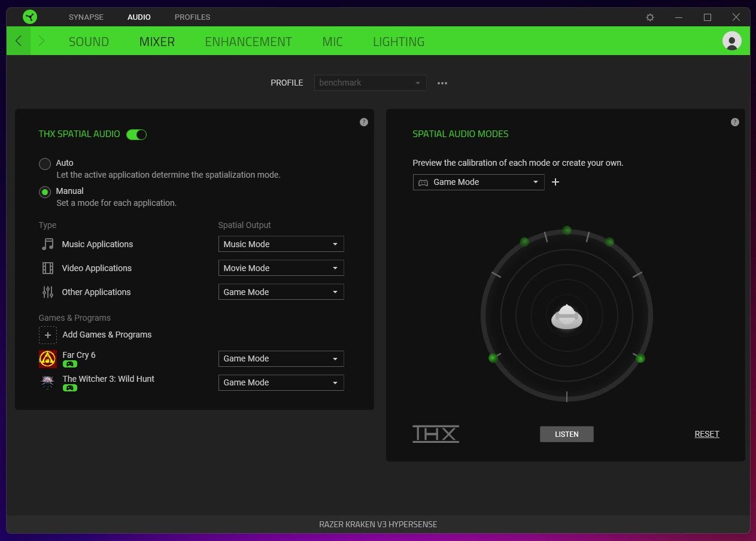Select the Manual radio button

pyautogui.click(x=45, y=192)
